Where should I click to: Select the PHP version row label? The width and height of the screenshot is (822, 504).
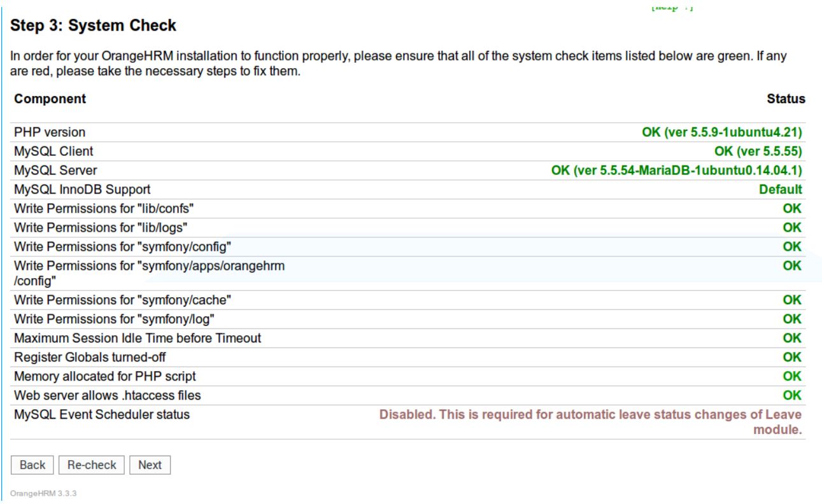50,132
